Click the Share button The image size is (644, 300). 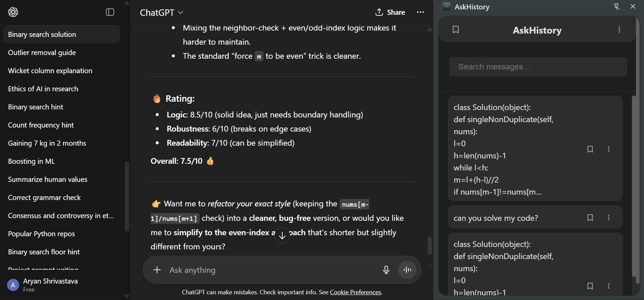click(390, 12)
